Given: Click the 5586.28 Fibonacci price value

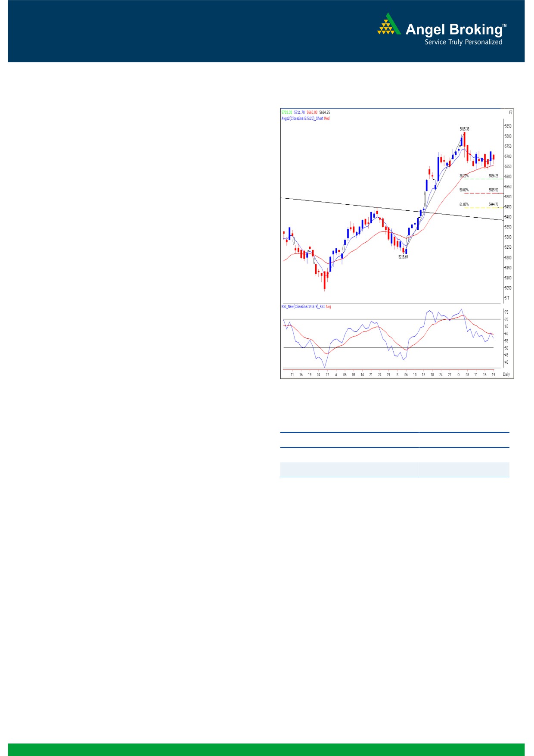Looking at the screenshot, I should (493, 176).
